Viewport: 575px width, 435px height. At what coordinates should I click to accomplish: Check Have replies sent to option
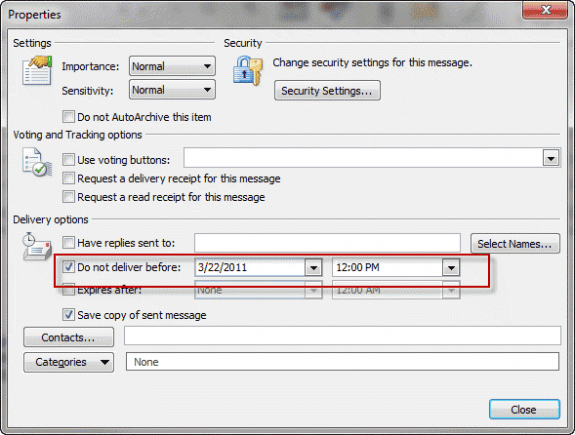[68, 243]
